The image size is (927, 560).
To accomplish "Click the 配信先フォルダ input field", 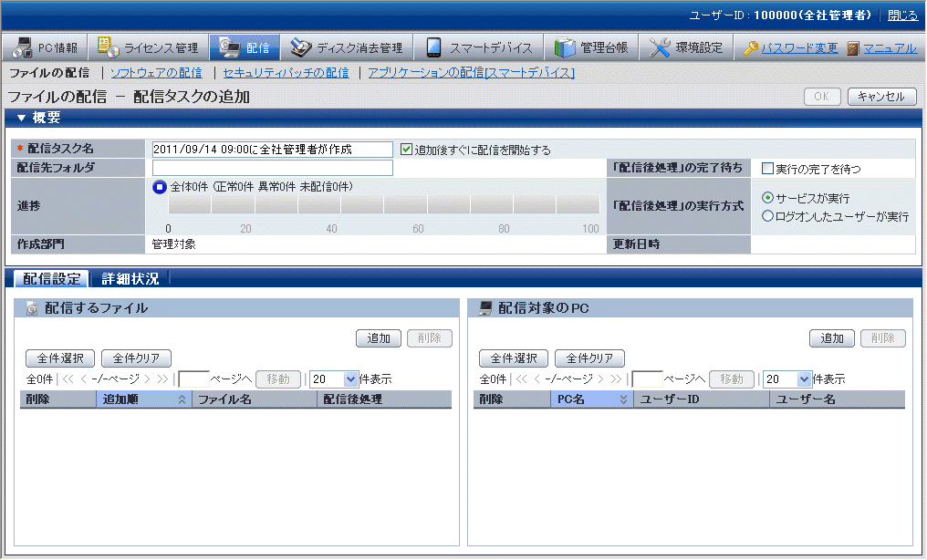I will (x=273, y=168).
